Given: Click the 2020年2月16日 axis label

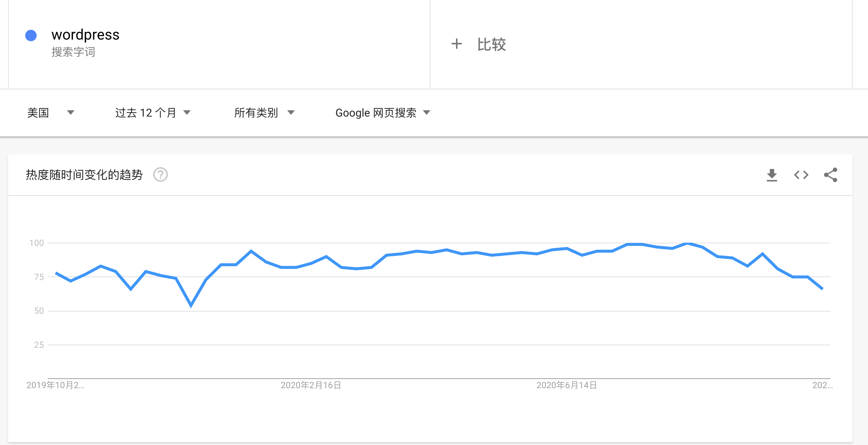Looking at the screenshot, I should [310, 385].
